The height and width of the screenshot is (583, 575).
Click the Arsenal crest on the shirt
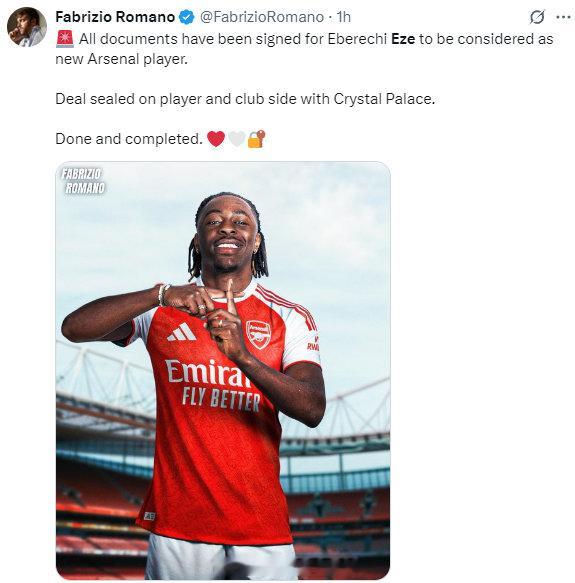pyautogui.click(x=258, y=334)
